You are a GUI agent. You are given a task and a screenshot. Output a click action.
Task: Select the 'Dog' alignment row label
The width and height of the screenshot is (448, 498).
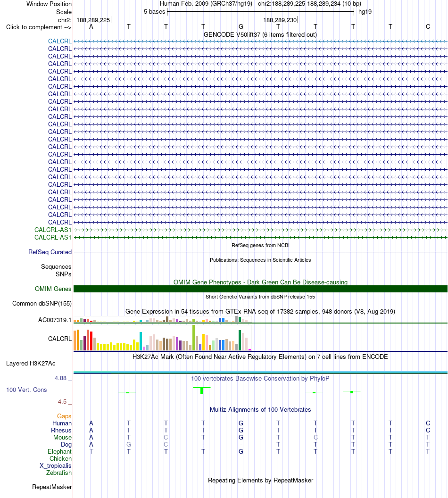(x=66, y=445)
